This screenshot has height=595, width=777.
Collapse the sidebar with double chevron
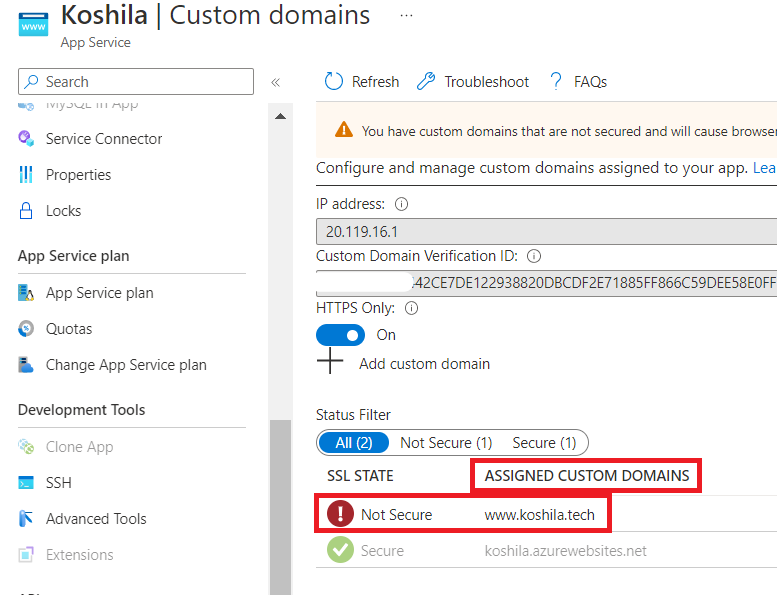(276, 82)
